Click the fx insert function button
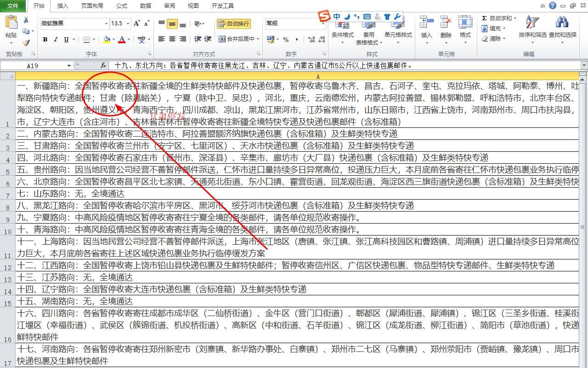The height and width of the screenshot is (368, 588). 103,66
